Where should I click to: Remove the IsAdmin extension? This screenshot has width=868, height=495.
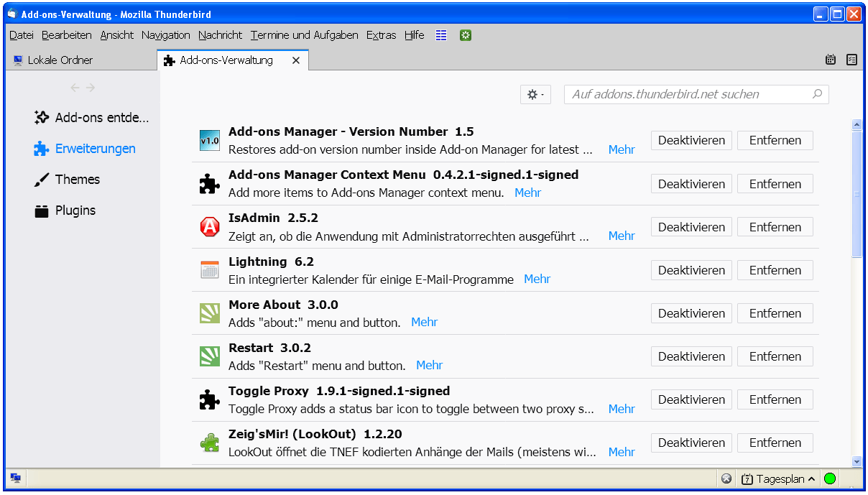click(775, 227)
